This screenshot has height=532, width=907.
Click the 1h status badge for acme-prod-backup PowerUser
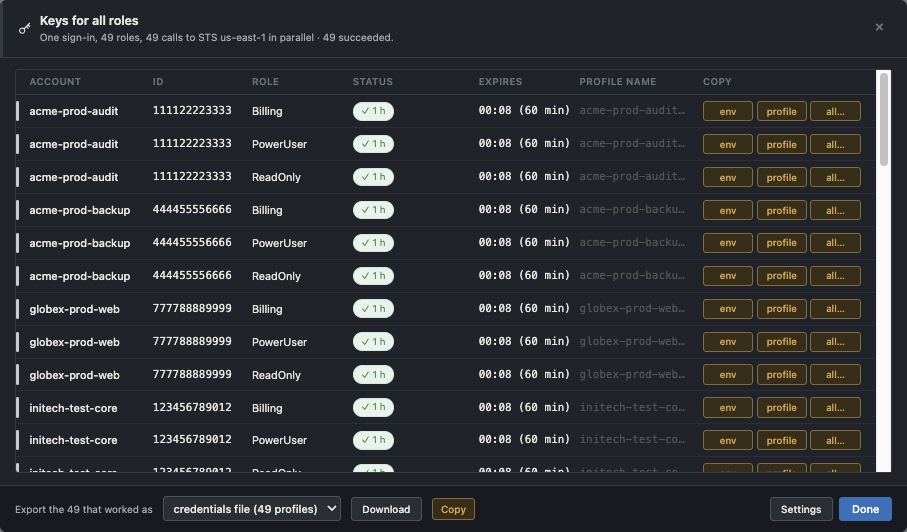373,243
